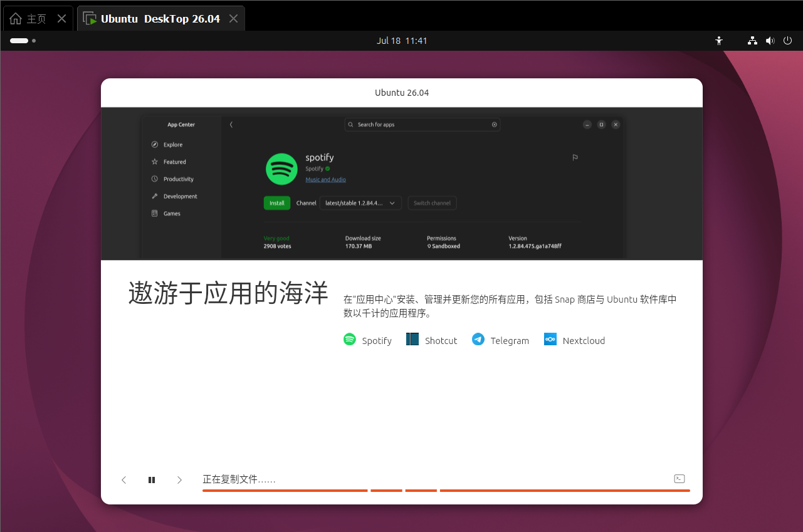Switch to the 主页 tab
Viewport: 803px width, 532px height.
coord(38,18)
